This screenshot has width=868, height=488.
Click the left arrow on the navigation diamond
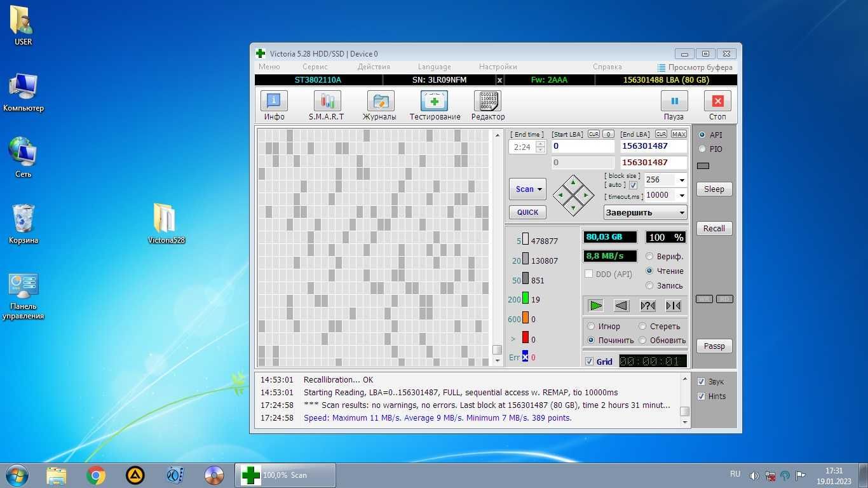562,195
